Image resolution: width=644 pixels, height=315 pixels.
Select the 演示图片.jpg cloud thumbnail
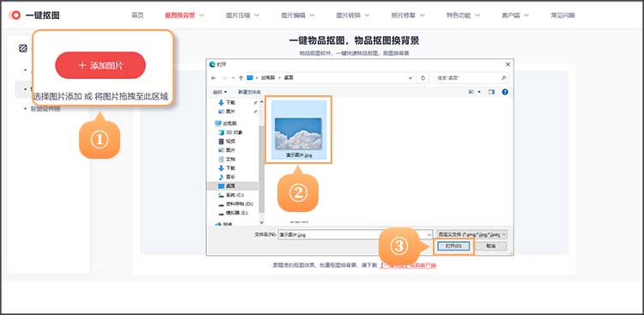(298, 130)
